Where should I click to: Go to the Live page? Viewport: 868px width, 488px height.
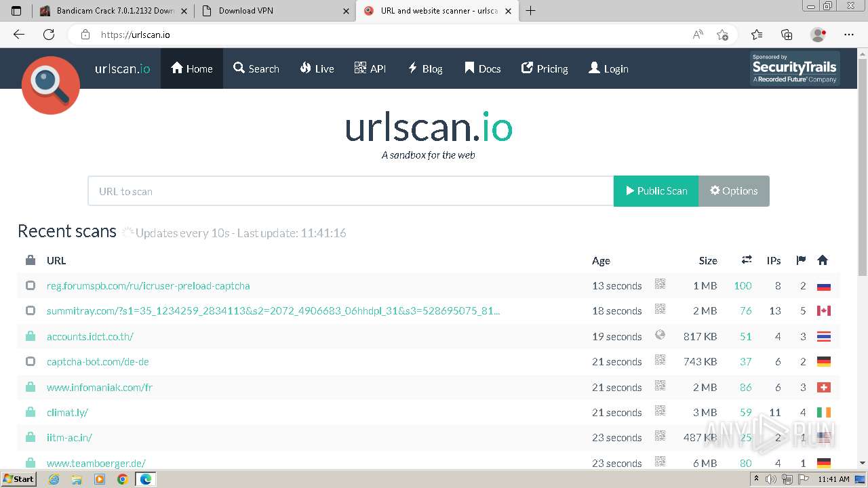(317, 68)
